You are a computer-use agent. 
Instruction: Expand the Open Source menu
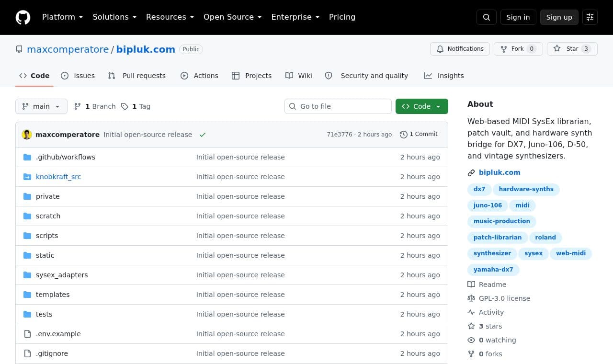click(233, 17)
